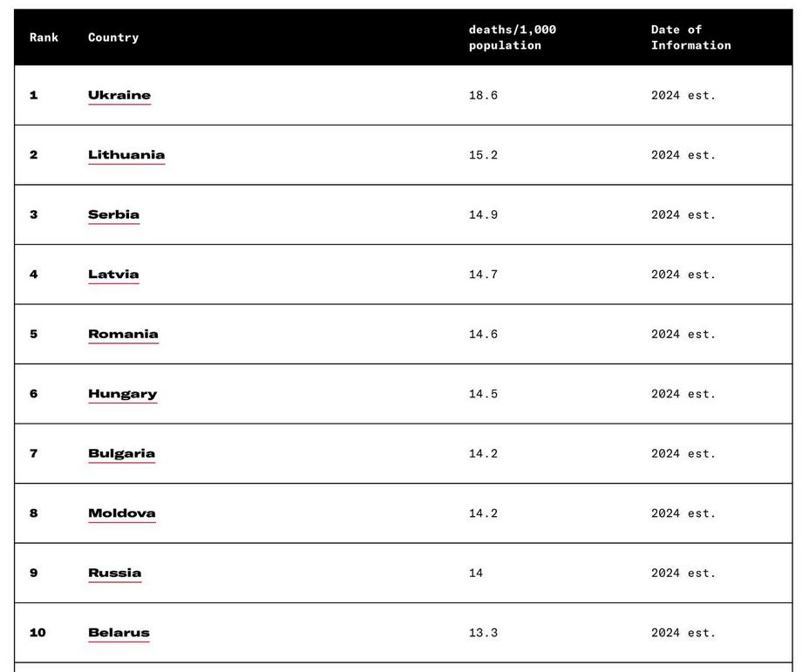Select Belarus's 13.3 death rate value
This screenshot has width=802, height=672.
coord(483,633)
